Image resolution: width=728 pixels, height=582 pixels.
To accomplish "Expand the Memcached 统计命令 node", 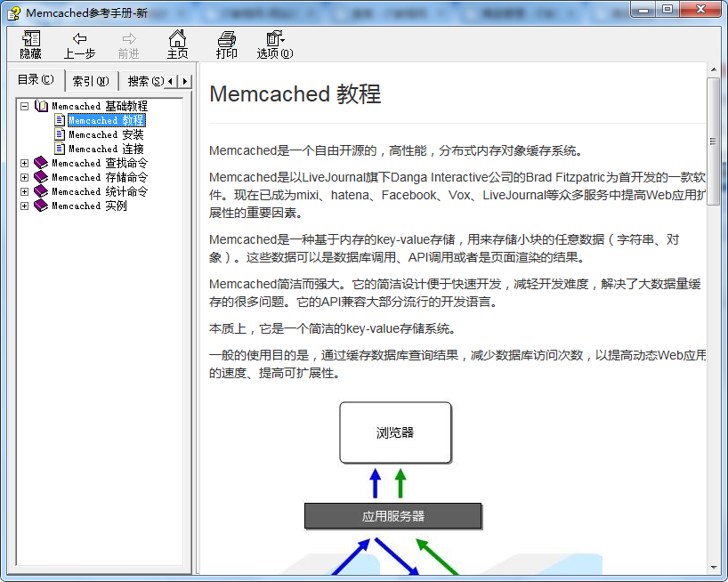I will coord(24,191).
